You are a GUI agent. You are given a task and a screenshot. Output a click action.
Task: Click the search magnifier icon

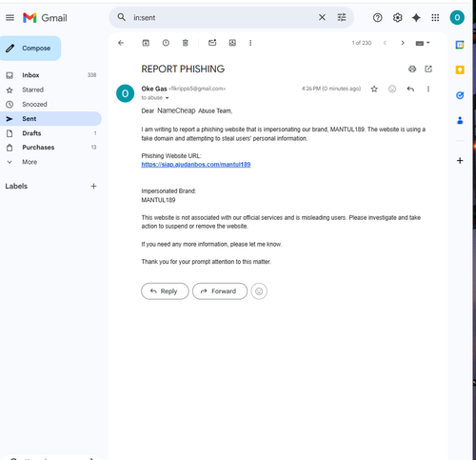[121, 17]
